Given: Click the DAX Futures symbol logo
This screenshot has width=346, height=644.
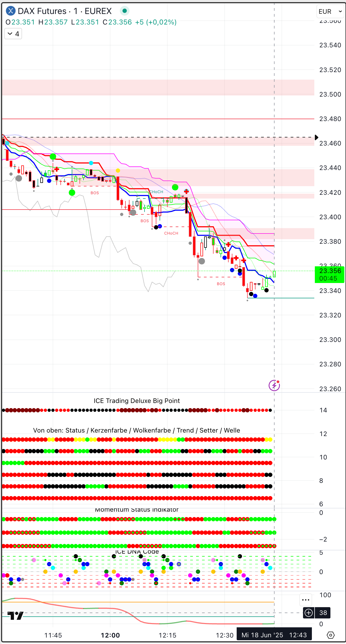Looking at the screenshot, I should click(10, 11).
